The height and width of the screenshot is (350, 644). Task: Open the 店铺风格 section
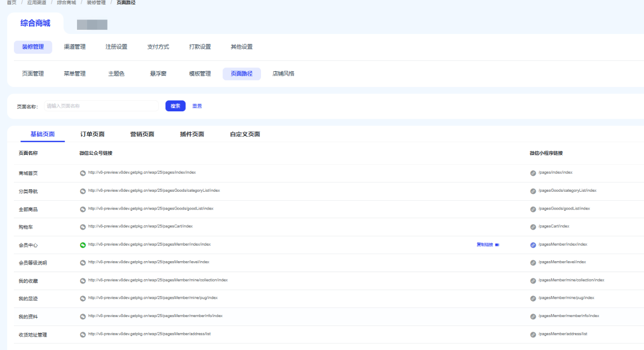pyautogui.click(x=283, y=74)
